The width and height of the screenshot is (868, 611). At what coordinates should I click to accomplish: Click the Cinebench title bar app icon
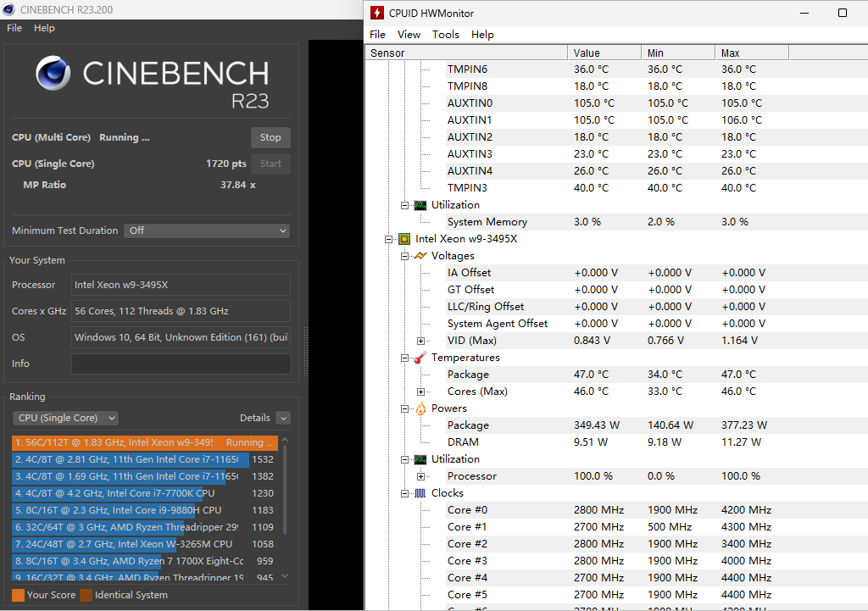point(8,10)
